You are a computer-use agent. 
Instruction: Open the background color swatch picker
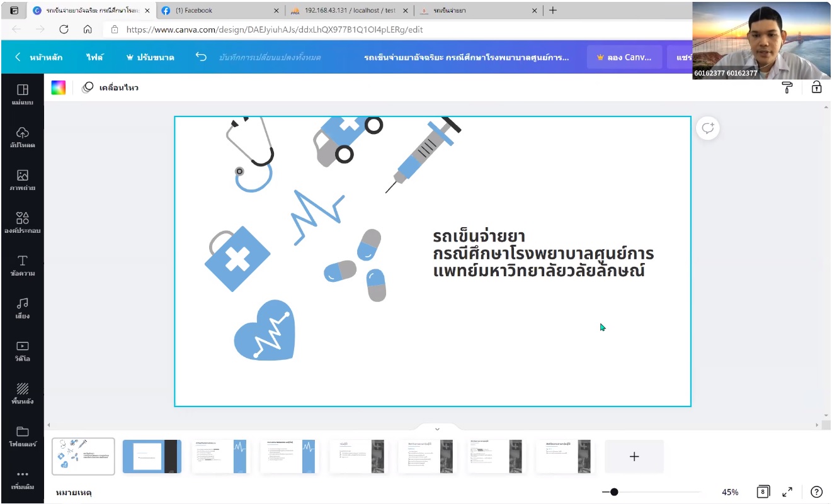(x=59, y=87)
